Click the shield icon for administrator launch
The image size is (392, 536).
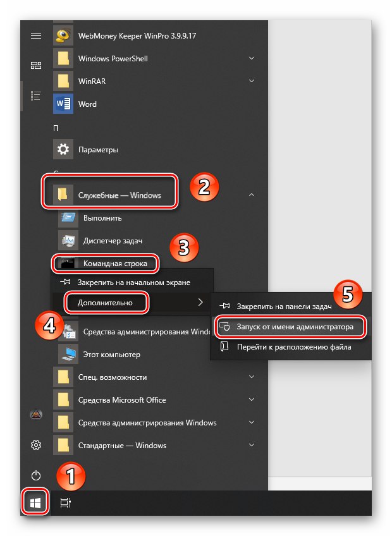point(224,326)
